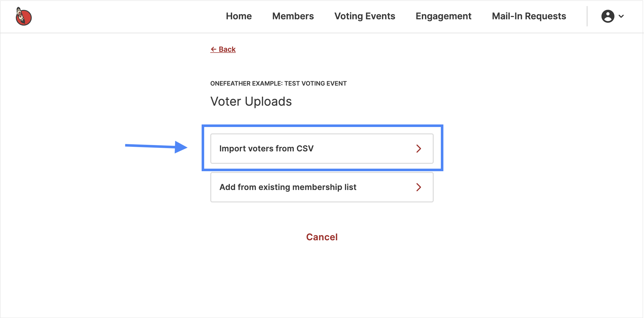Click the blue highlight border around Import option
The height and width of the screenshot is (318, 644).
(x=322, y=126)
